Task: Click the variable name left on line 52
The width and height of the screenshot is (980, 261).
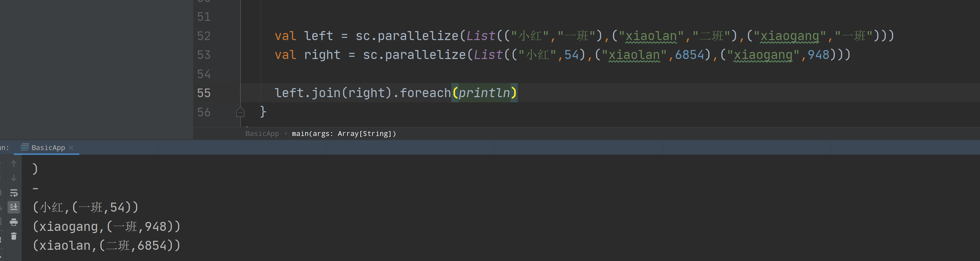Action: (318, 36)
